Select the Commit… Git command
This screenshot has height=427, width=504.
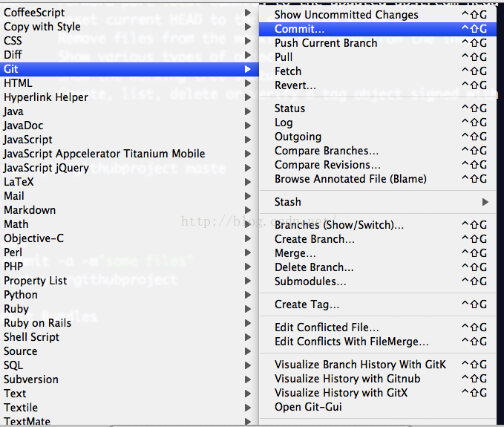378,29
